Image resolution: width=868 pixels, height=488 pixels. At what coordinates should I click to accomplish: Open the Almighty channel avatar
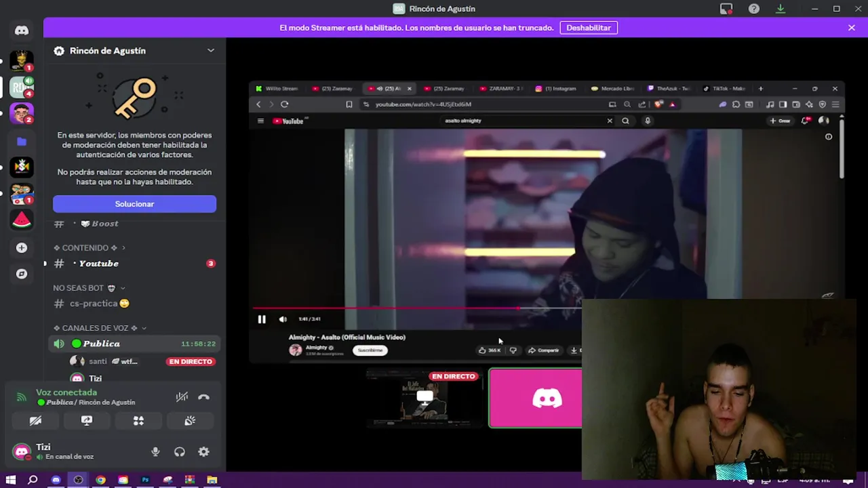[x=296, y=350]
